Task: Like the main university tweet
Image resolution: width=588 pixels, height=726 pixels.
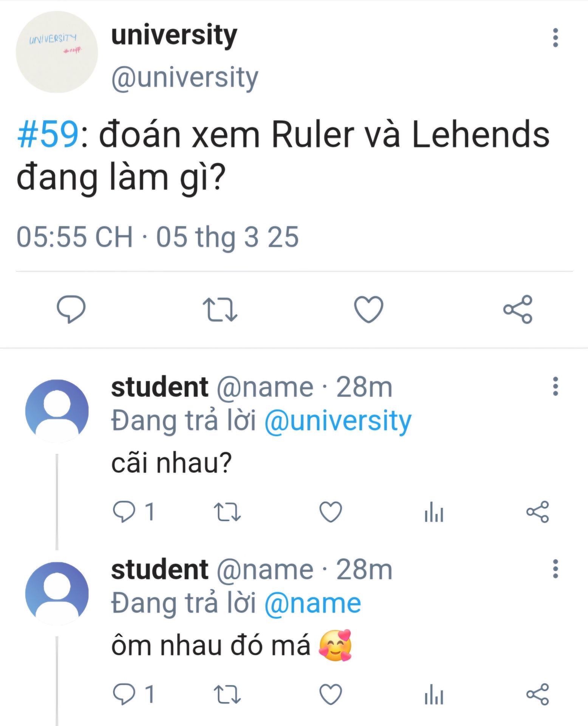Action: click(x=368, y=309)
